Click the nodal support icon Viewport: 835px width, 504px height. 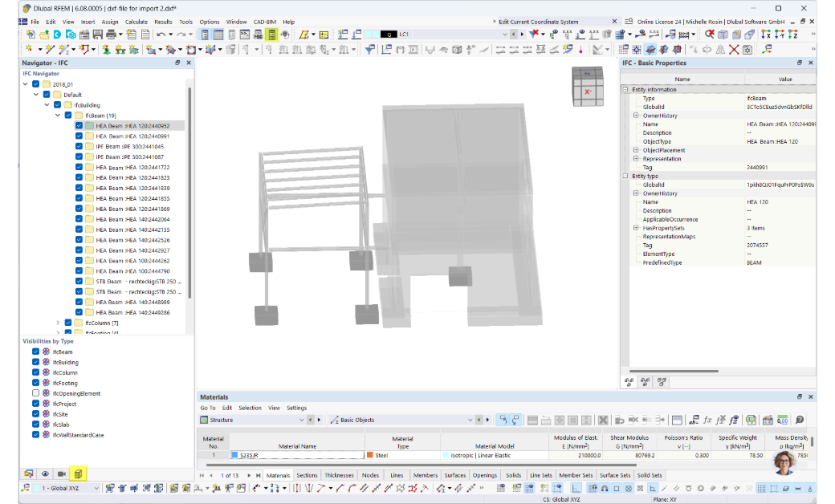click(106, 50)
